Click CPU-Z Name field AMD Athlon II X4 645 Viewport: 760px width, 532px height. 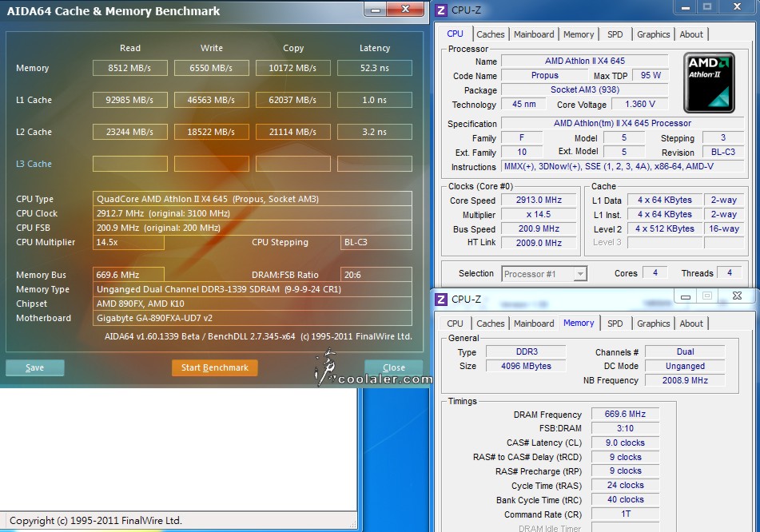(x=584, y=61)
